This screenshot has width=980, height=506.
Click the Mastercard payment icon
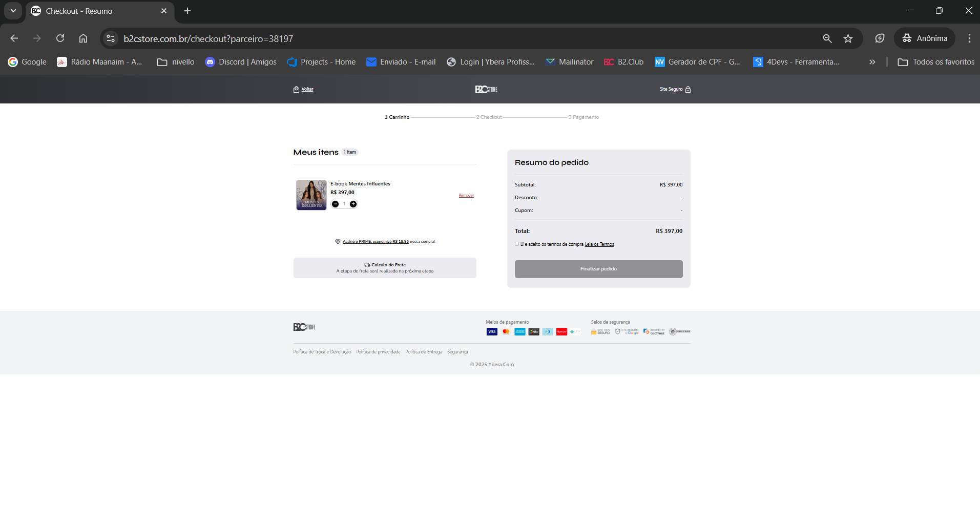(x=506, y=331)
